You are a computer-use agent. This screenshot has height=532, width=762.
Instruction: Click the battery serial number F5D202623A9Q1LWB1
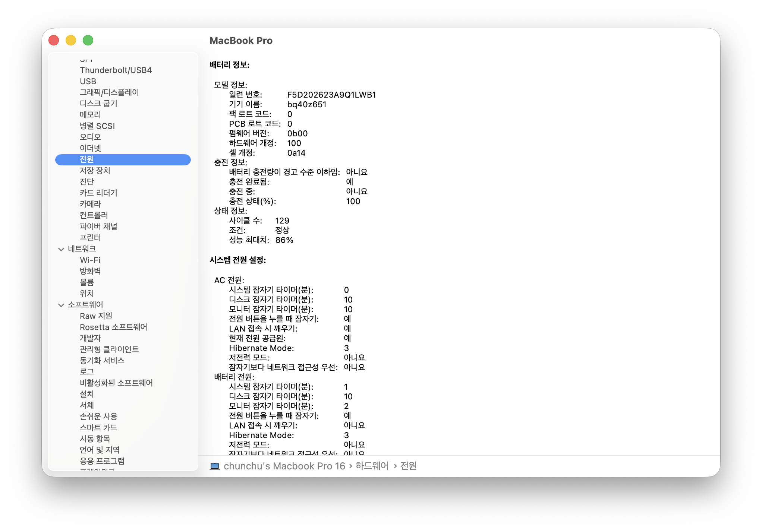331,95
